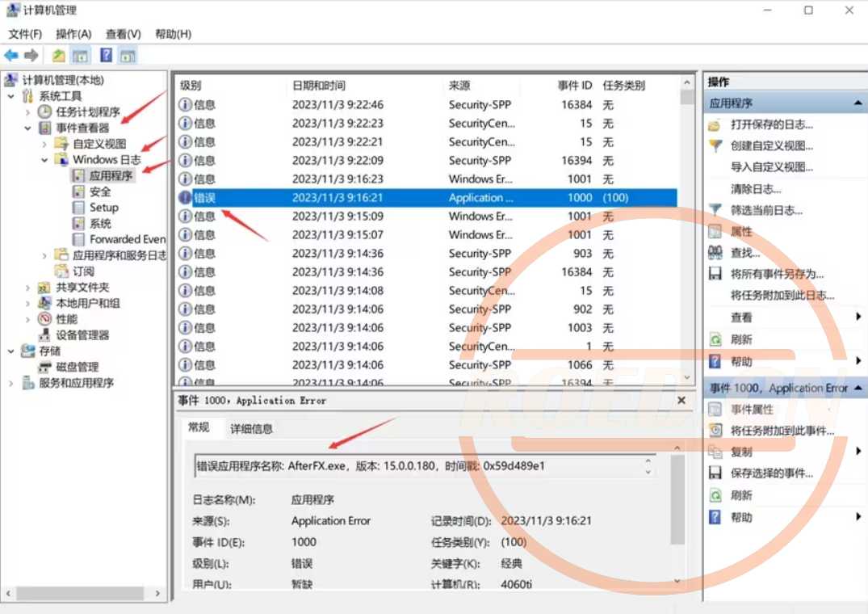Click 清除日志 in the actions pane
The height and width of the screenshot is (614, 868).
756,189
